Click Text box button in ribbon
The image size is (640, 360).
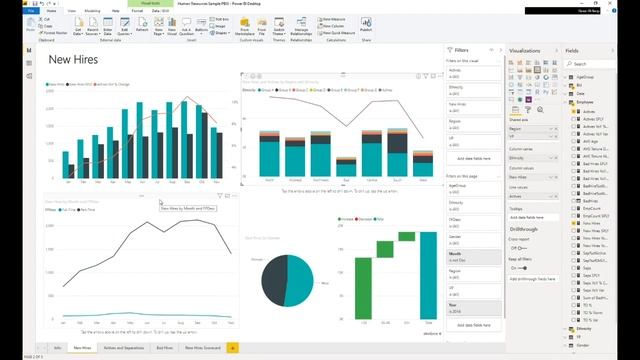(x=219, y=19)
